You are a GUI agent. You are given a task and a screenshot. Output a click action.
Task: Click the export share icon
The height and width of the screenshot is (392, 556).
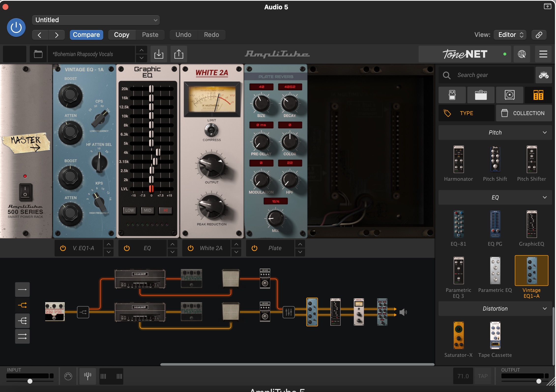point(179,54)
